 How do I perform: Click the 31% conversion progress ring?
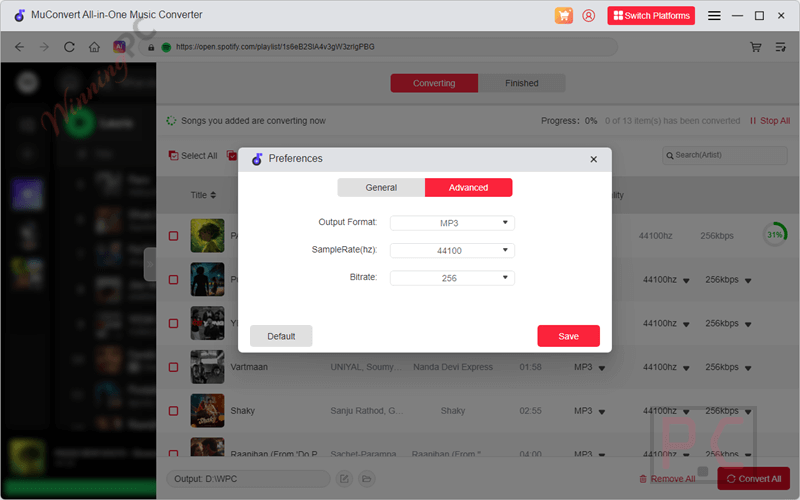point(774,235)
